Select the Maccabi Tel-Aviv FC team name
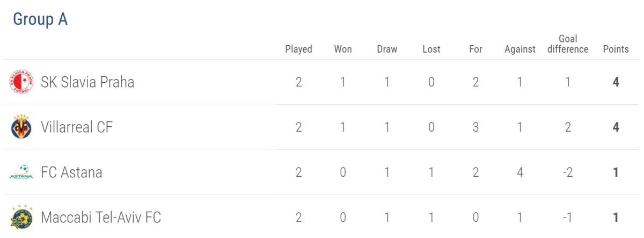644x238 pixels. [101, 218]
